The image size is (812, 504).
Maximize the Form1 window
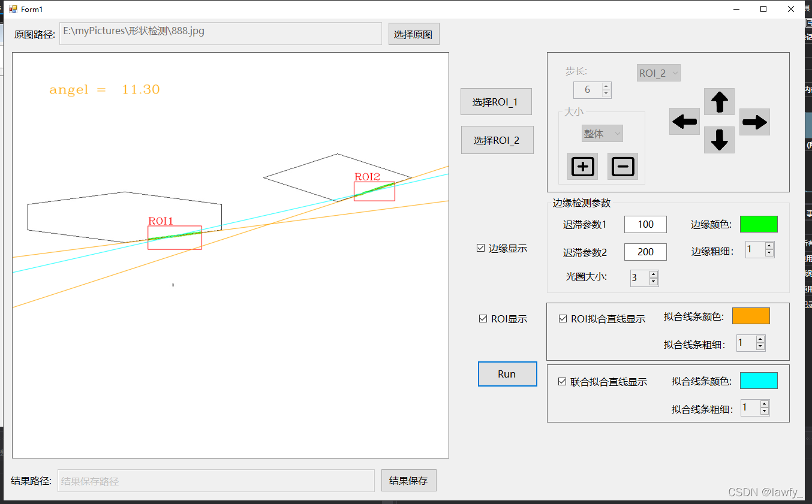point(763,9)
